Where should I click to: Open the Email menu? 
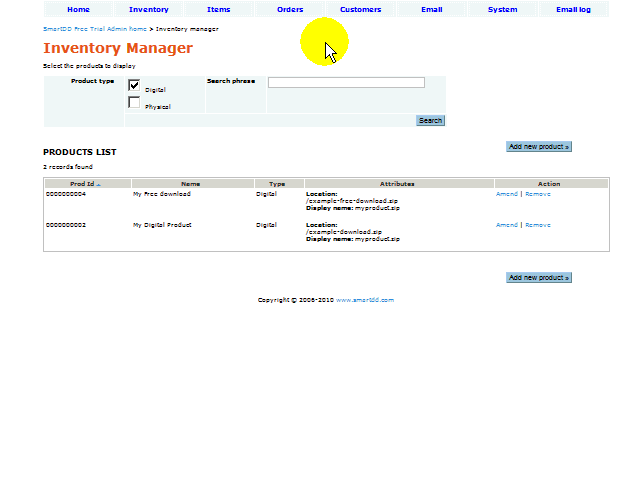431,10
